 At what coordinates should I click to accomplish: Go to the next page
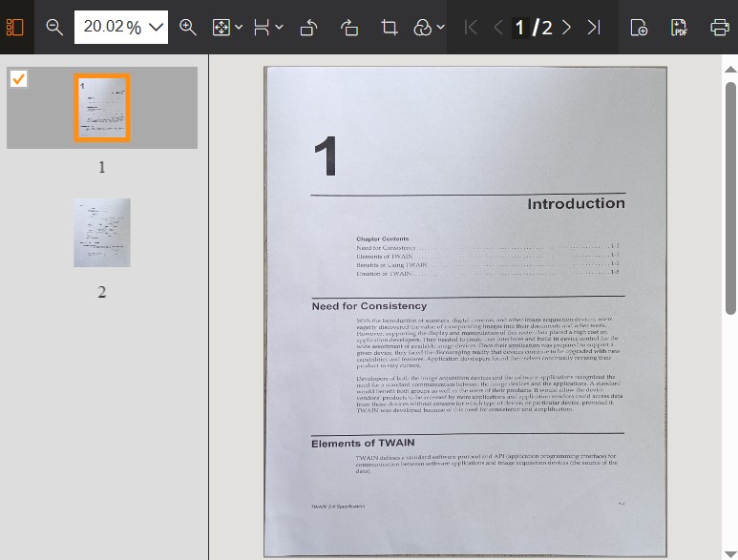pyautogui.click(x=566, y=27)
